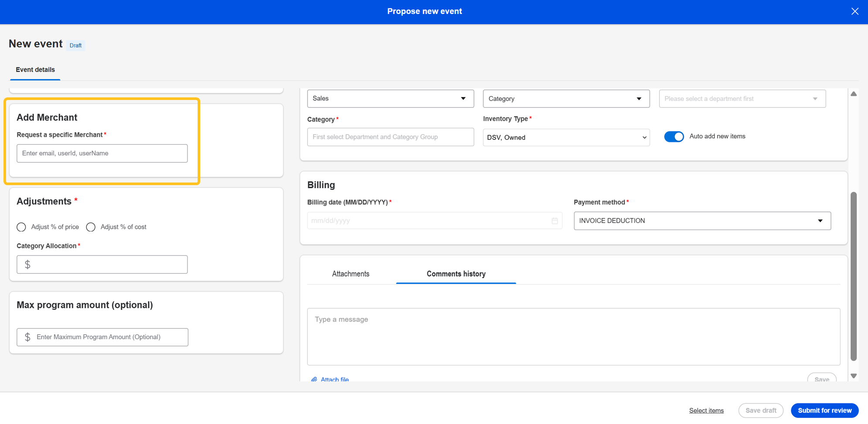The height and width of the screenshot is (424, 868).
Task: Switch to Comments history tab
Action: [456, 274]
